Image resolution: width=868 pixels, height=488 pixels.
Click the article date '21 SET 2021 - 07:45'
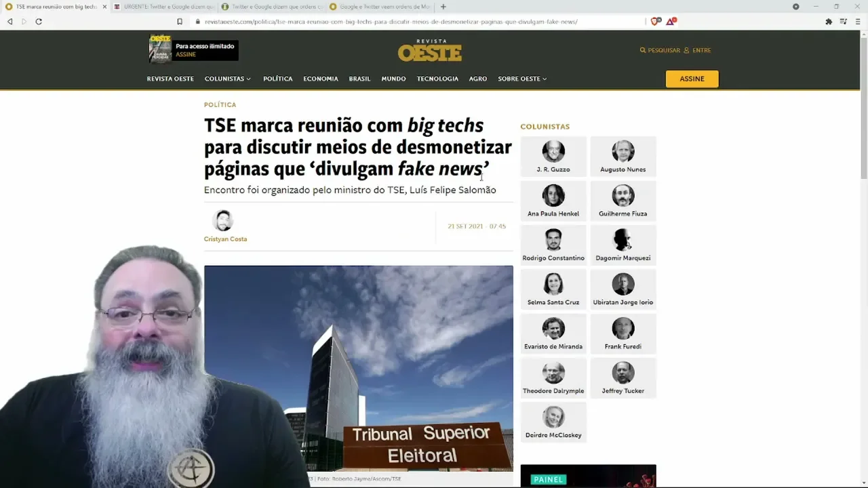(477, 226)
